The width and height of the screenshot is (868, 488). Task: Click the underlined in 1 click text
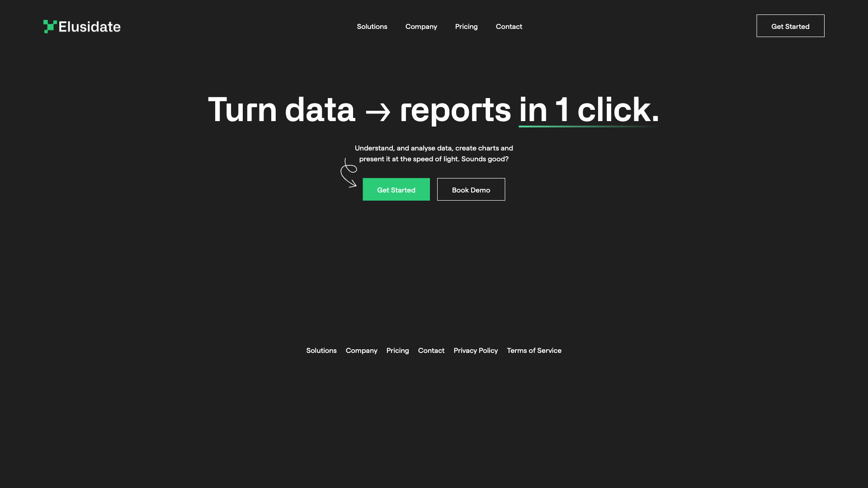[587, 108]
